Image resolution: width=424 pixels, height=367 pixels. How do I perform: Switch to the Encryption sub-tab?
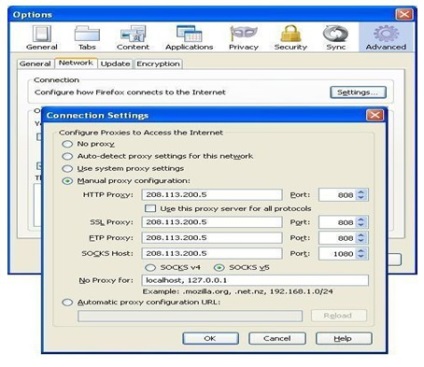click(158, 64)
